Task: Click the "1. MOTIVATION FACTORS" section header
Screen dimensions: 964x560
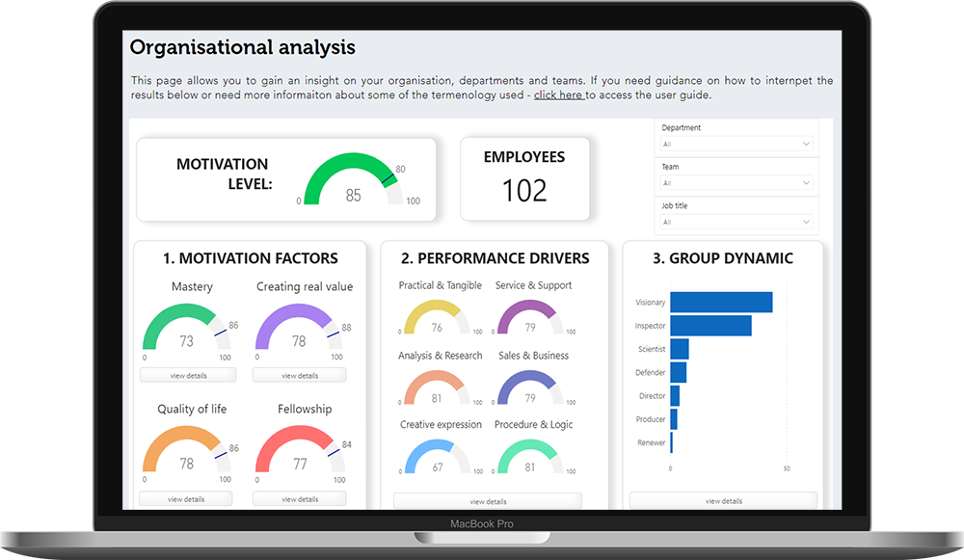Action: tap(249, 258)
